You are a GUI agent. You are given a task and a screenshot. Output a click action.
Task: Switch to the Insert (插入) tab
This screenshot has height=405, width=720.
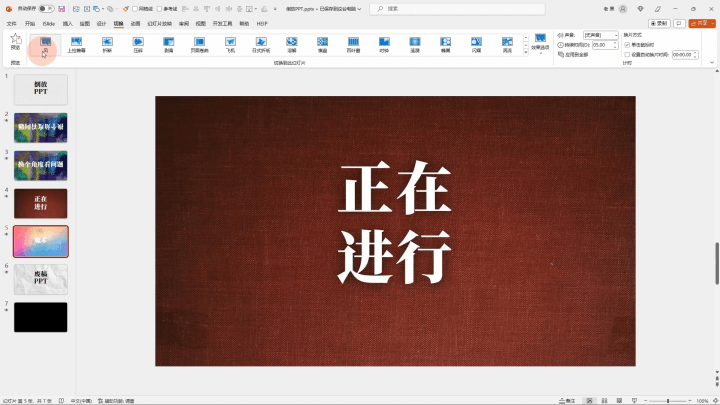point(68,23)
